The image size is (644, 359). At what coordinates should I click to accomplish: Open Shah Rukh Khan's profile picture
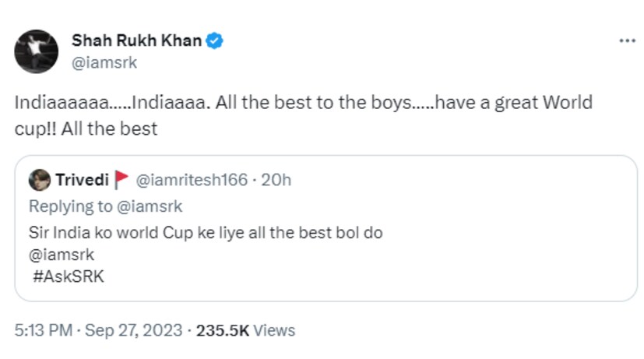click(37, 51)
